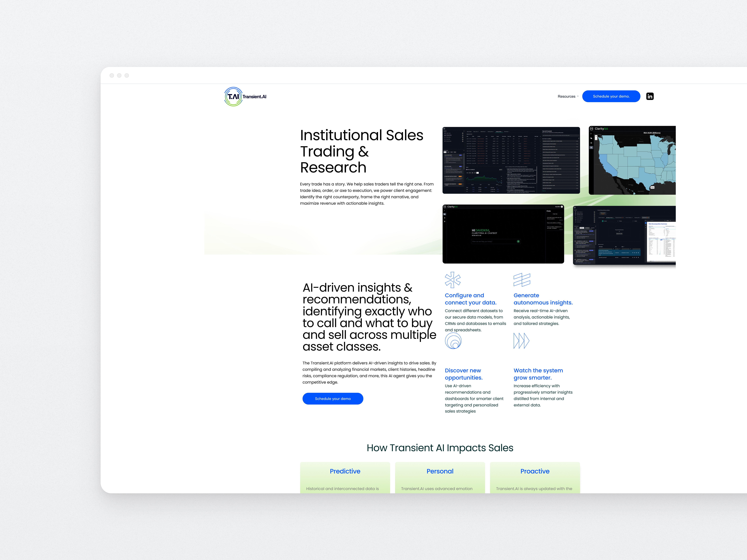The height and width of the screenshot is (560, 747).
Task: Select the 'Predictive' card title
Action: pos(345,471)
